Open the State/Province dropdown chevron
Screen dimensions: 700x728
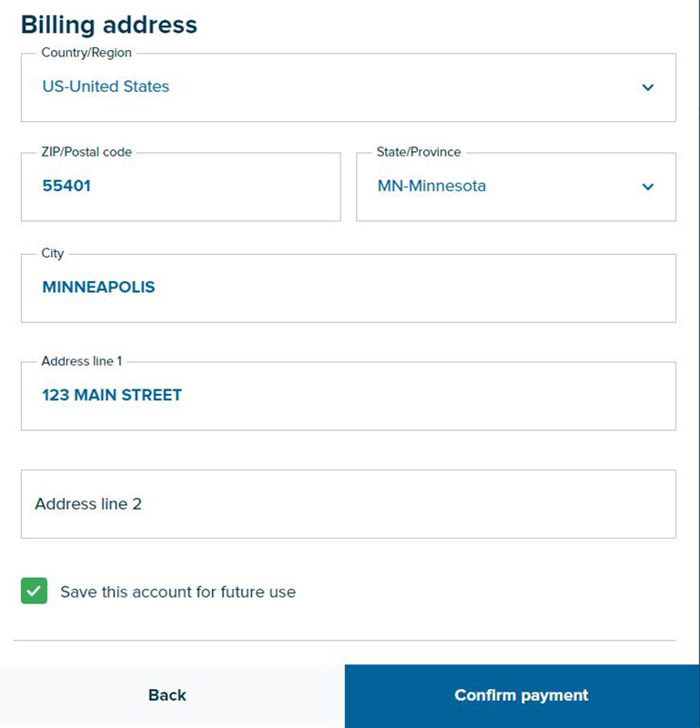(x=647, y=187)
